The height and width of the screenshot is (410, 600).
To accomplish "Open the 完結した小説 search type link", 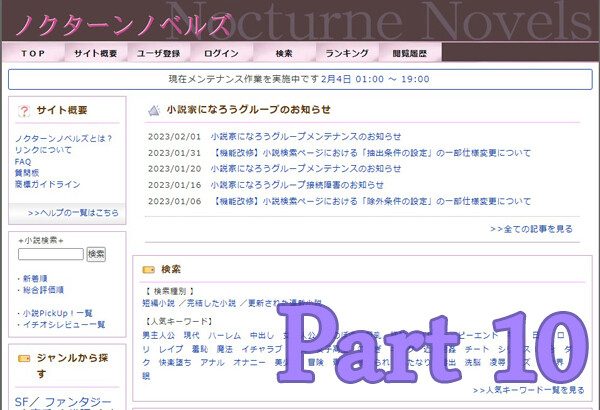I will (x=211, y=303).
